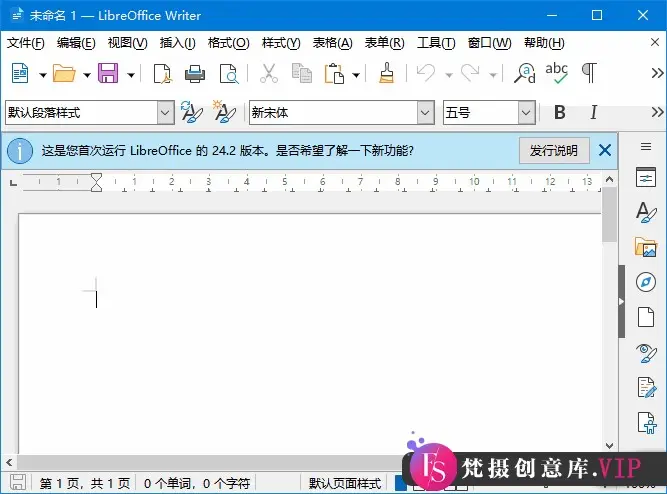This screenshot has width=667, height=494.
Task: Expand the collapsed sidebar handle
Action: click(621, 302)
